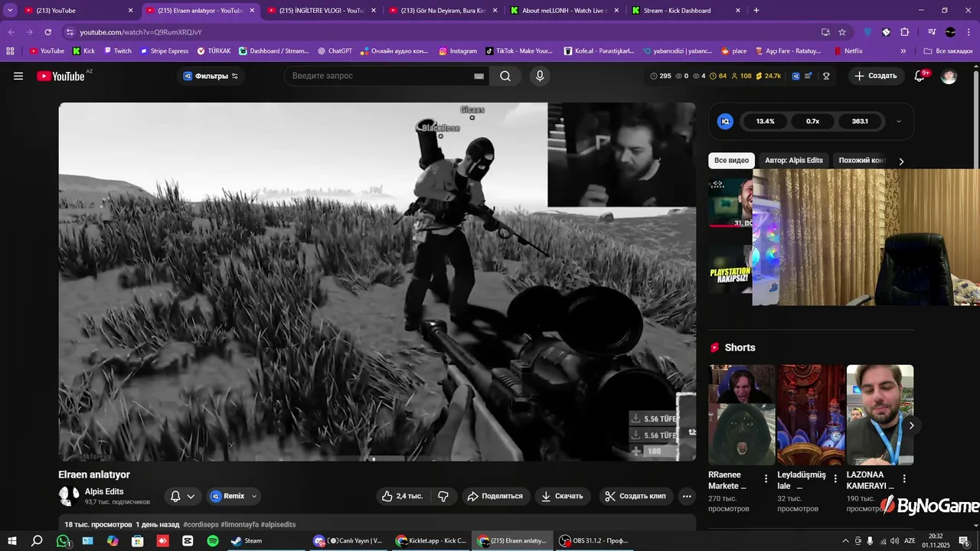Image resolution: width=980 pixels, height=551 pixels.
Task: Open the Chrome apps grid in bookmarks bar
Action: pos(10,51)
